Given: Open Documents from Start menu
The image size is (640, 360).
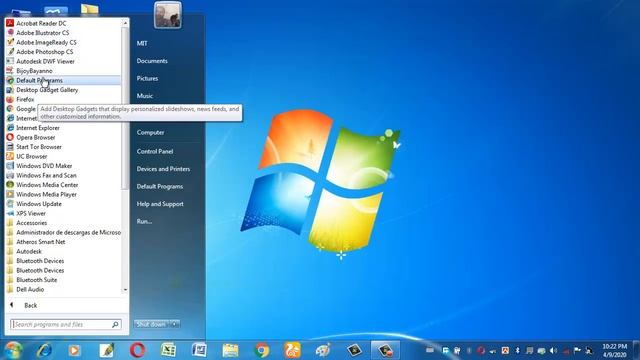Looking at the screenshot, I should pyautogui.click(x=152, y=61).
